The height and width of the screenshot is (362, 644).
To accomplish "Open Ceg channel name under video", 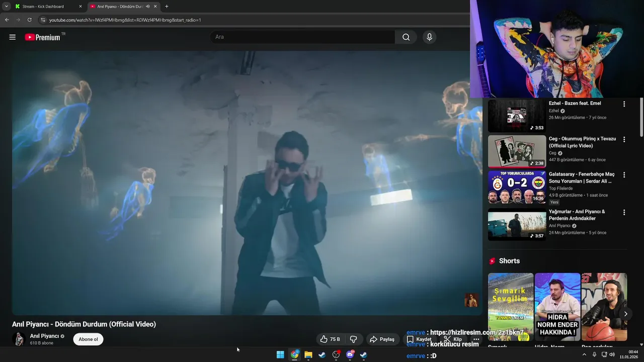I will pos(552,153).
